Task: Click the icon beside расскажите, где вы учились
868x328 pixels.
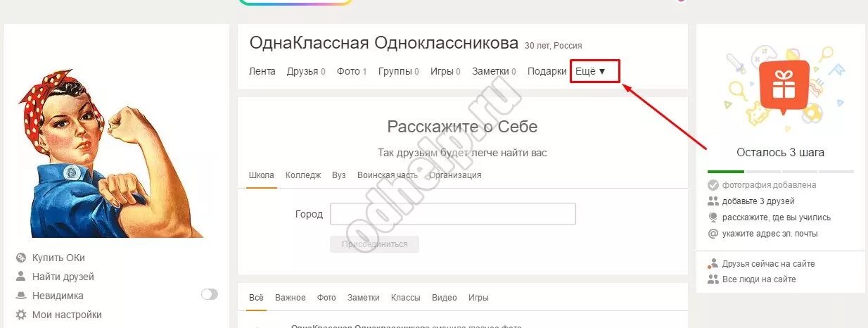Action: [x=713, y=217]
